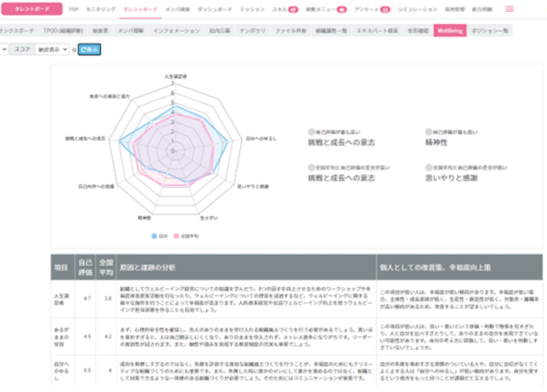Open the hamburger menu icon
The width and height of the screenshot is (547, 392).
[x=509, y=10]
